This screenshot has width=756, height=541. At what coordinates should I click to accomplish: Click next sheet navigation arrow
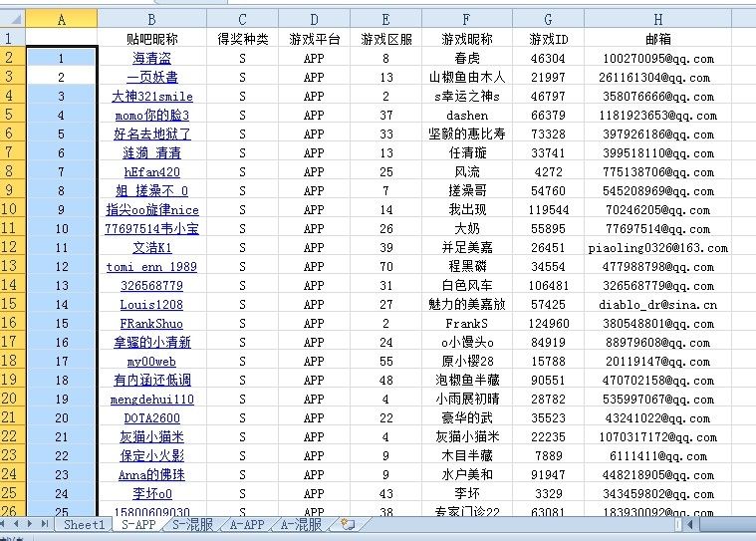30,524
